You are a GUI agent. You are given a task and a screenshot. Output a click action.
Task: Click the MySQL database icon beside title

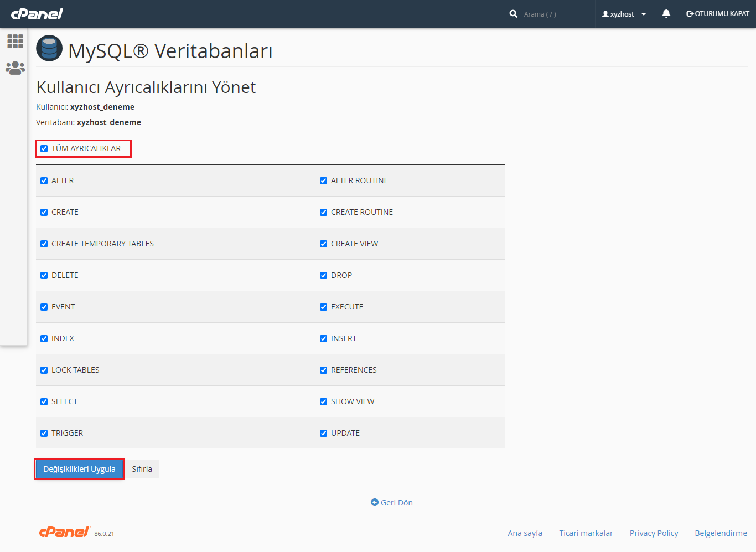coord(49,48)
